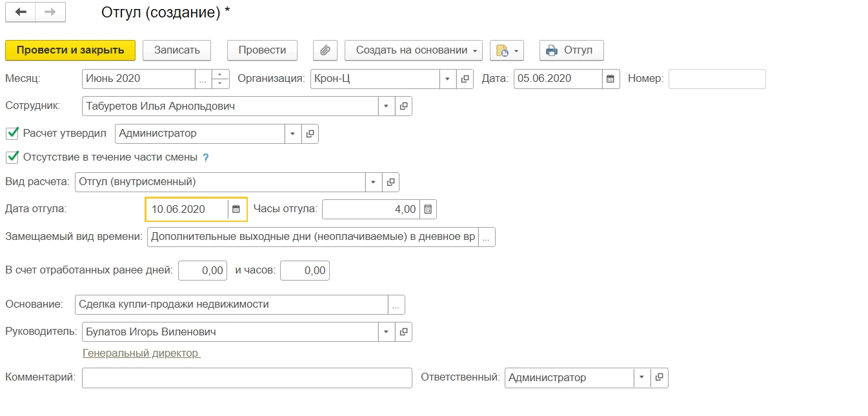Click the Провести и закрыть button
Viewport: 868px width, 416px height.
[70, 50]
